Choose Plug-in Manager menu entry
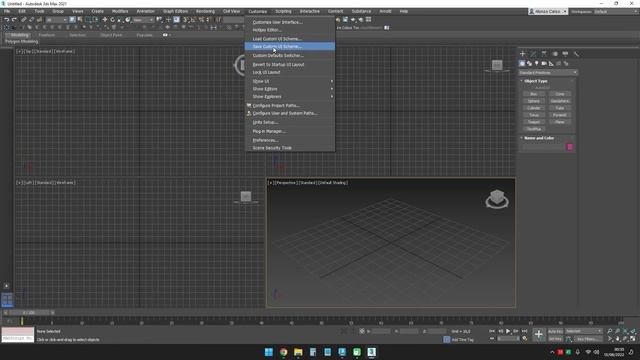The width and height of the screenshot is (640, 360). (x=290, y=131)
